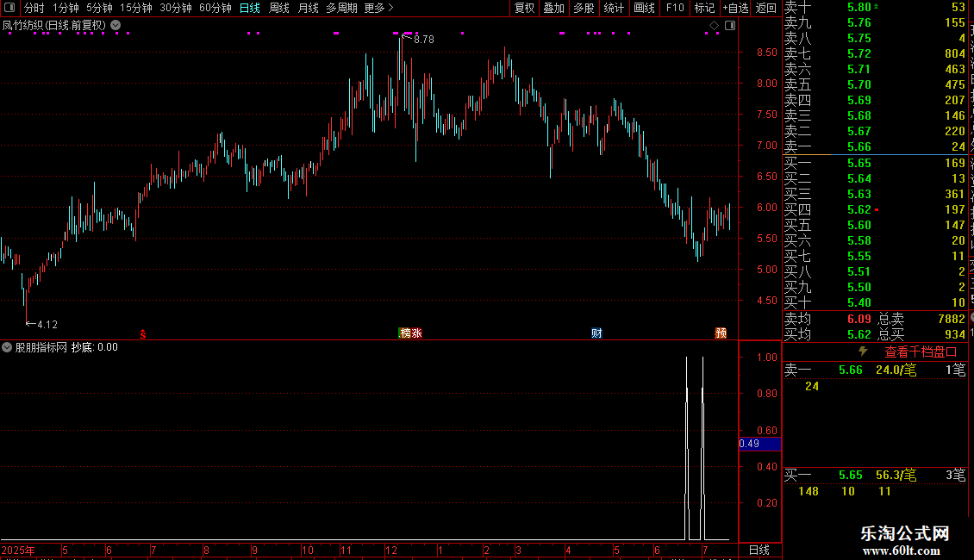This screenshot has height=560, width=974.
Task: Click the 8.78 high price label
Action: tap(423, 39)
